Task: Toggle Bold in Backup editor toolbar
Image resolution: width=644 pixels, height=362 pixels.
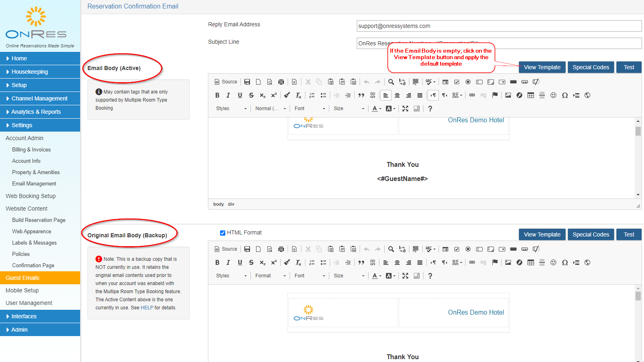Action: pyautogui.click(x=217, y=262)
